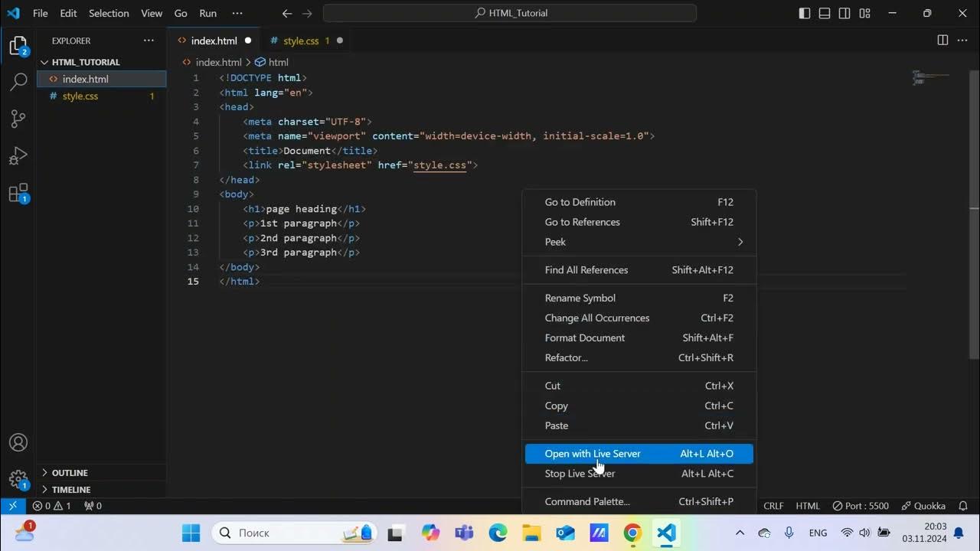Go forward with the right arrow
Screen dimensions: 980x551
pyautogui.click(x=306, y=13)
